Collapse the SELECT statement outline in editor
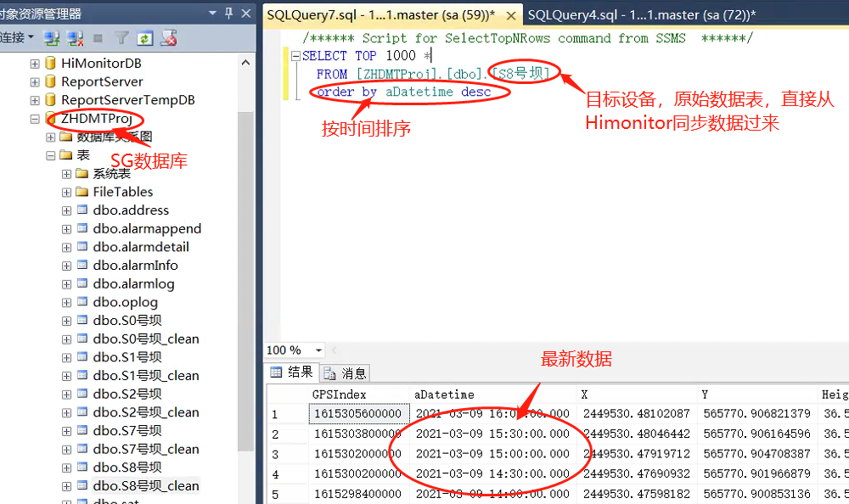The image size is (849, 504). pyautogui.click(x=295, y=56)
